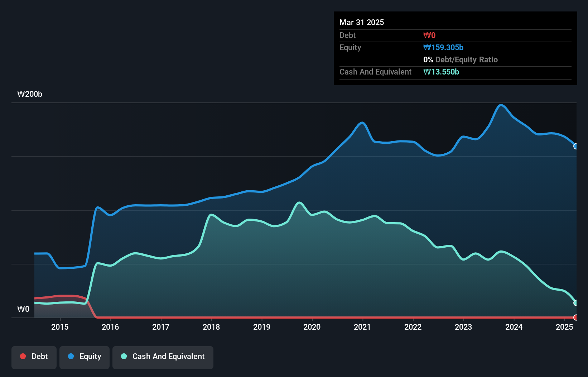Click the teal Cash endpoint marker

click(x=576, y=303)
